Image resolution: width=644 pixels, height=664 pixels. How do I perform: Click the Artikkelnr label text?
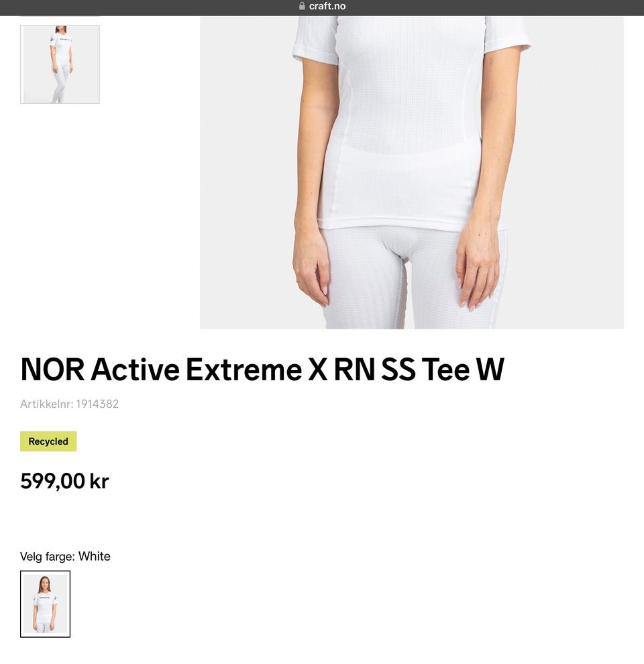tap(46, 404)
